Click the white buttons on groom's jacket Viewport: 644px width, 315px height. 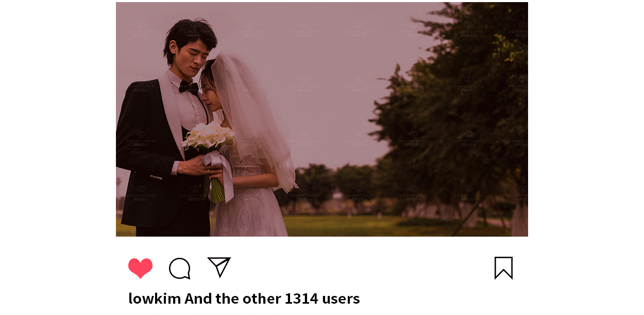[155, 178]
